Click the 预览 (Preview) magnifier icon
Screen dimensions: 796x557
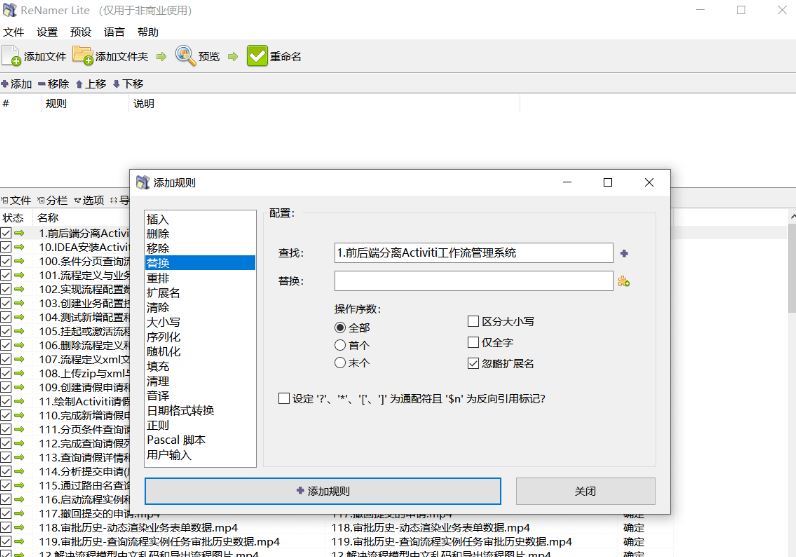[x=185, y=56]
